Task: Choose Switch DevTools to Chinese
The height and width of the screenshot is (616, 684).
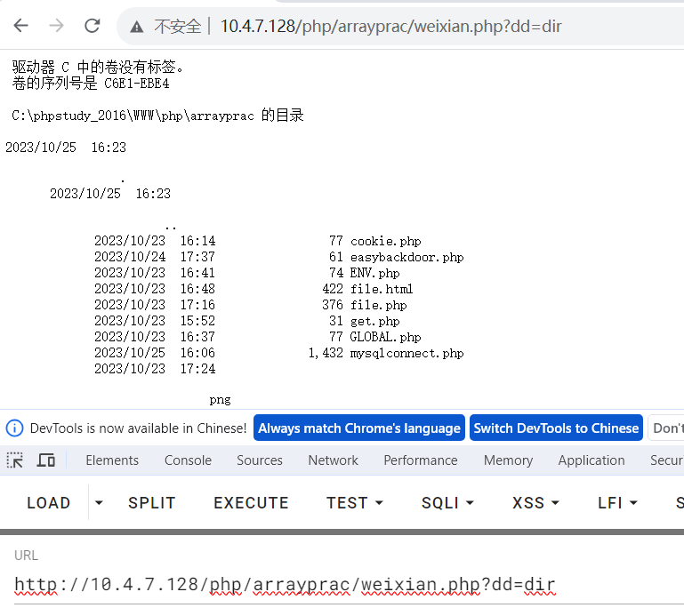Action: point(556,428)
